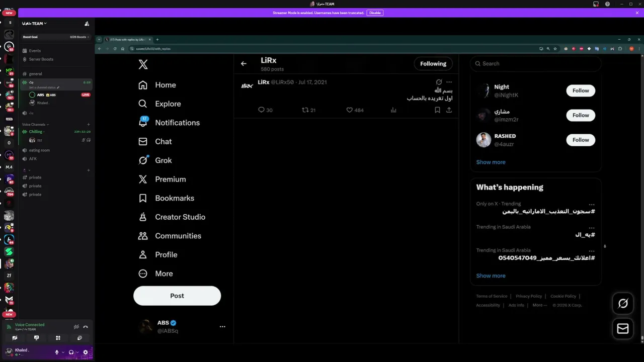Start an activity in Discord voice panel
The image size is (644, 362).
click(x=58, y=338)
